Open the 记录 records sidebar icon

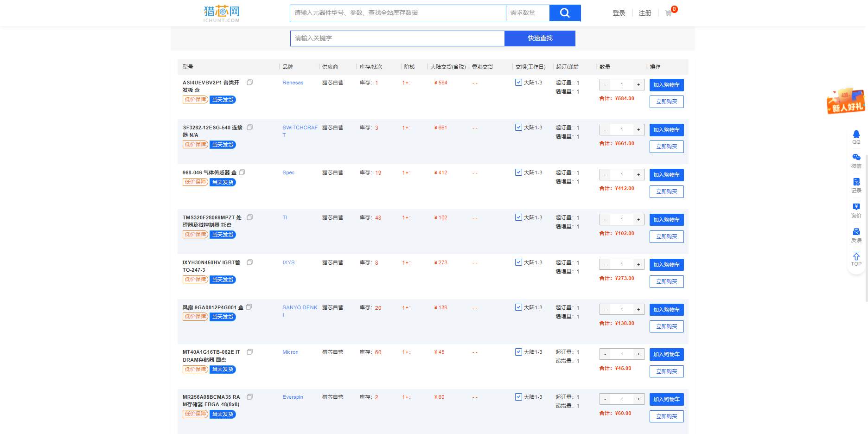click(856, 185)
